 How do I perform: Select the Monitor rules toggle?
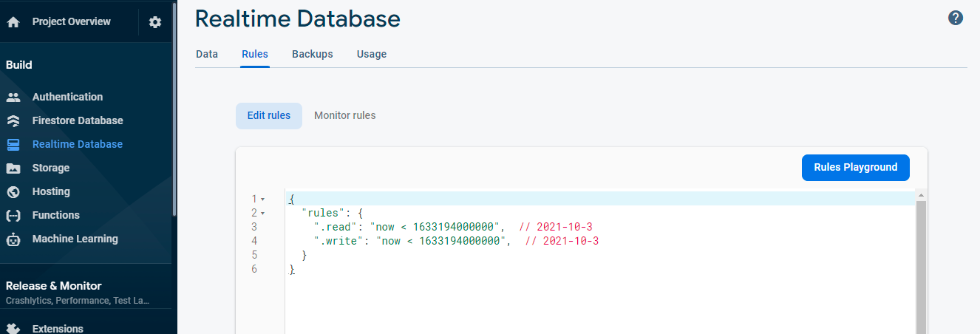click(x=344, y=115)
